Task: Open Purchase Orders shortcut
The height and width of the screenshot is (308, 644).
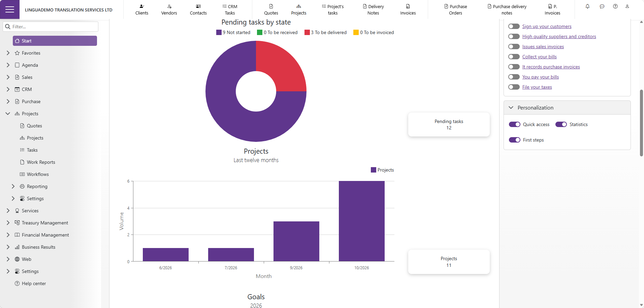Action: coord(455,9)
